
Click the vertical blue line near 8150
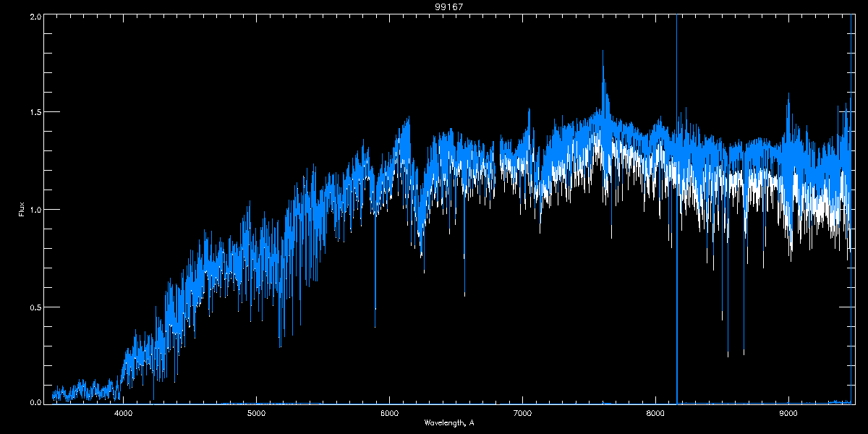tap(677, 210)
